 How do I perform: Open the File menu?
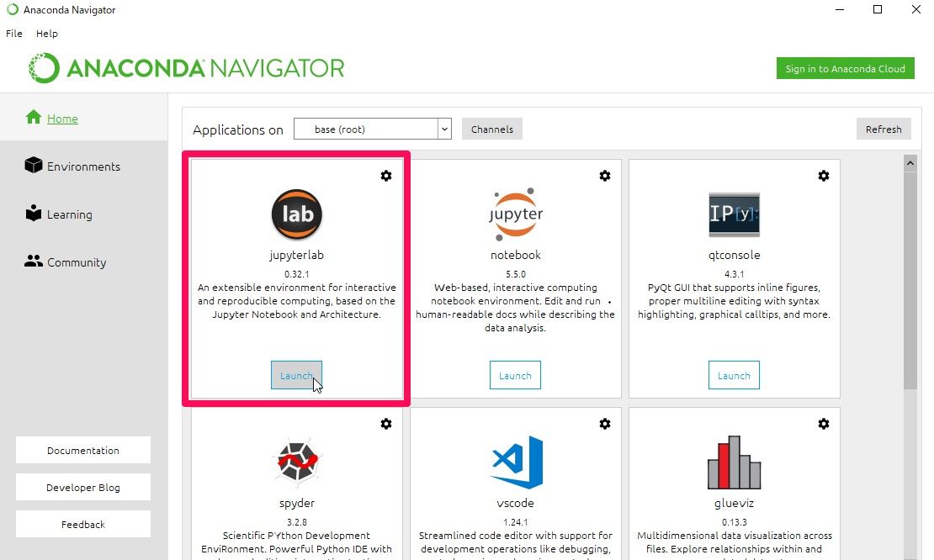click(x=14, y=34)
